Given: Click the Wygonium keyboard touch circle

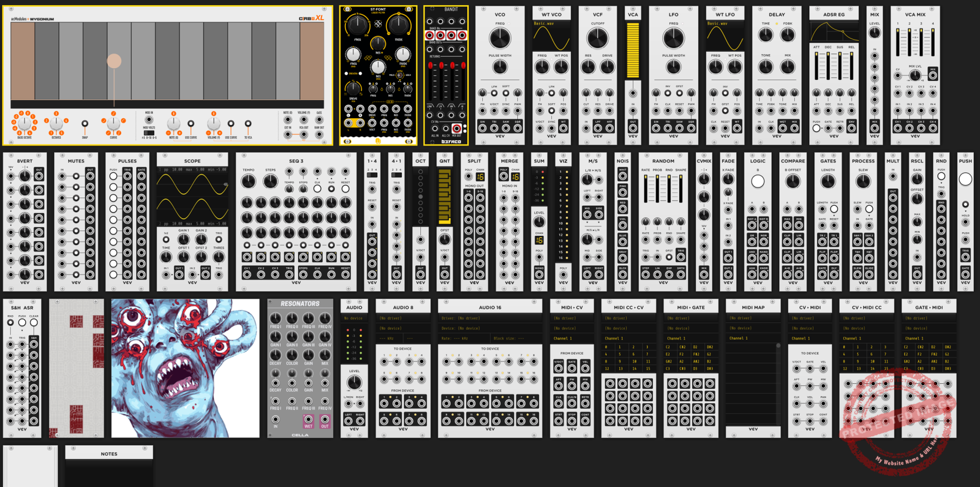Looking at the screenshot, I should pos(114,61).
